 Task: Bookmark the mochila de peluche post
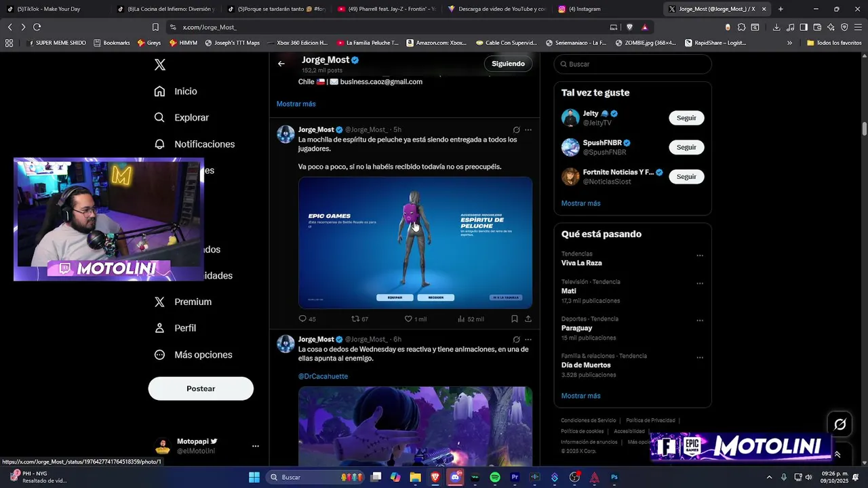tap(515, 319)
